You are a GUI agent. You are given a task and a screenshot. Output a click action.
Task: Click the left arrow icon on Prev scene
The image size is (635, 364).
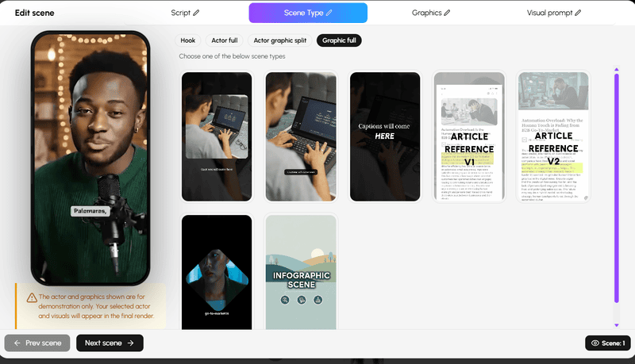pyautogui.click(x=17, y=343)
